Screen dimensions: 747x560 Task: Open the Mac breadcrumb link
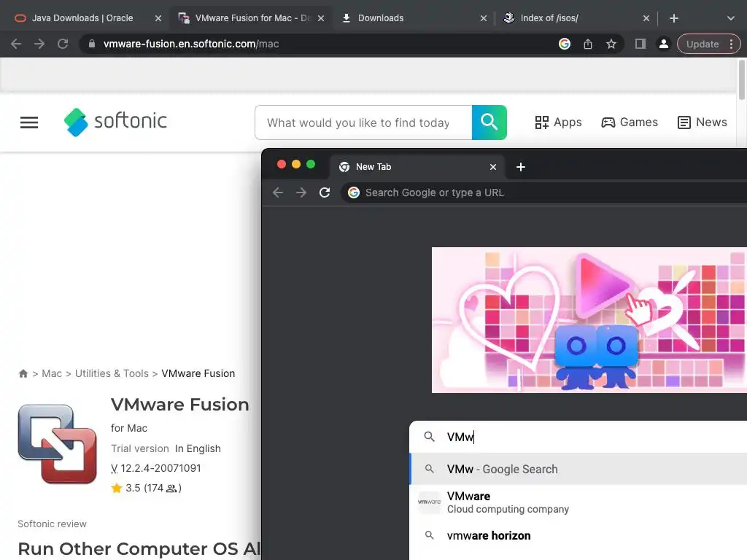(52, 373)
